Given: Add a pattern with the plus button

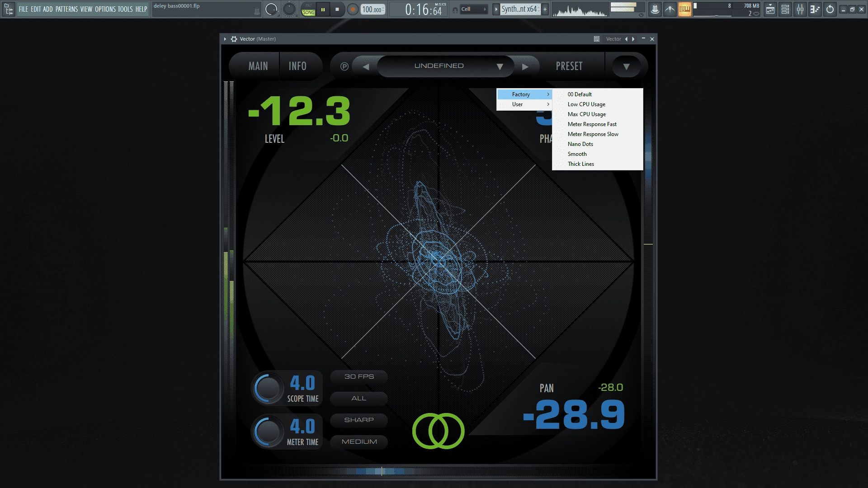Looking at the screenshot, I should click(x=545, y=9).
